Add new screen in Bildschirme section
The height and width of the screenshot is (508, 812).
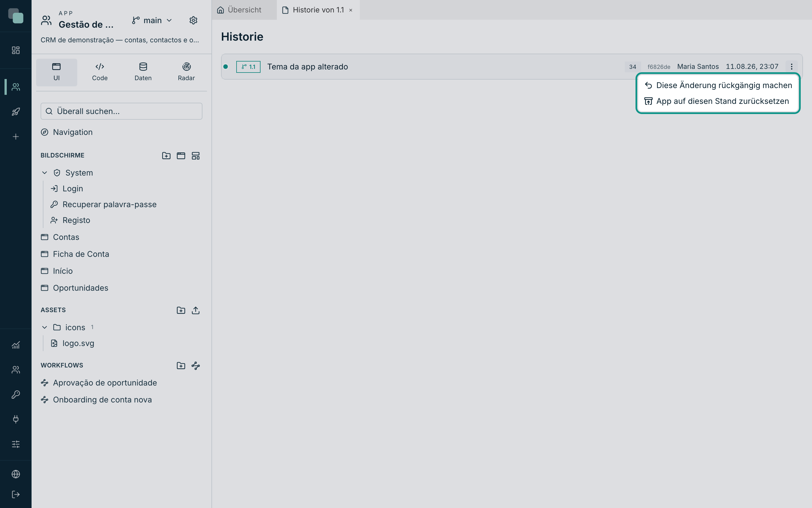(x=181, y=156)
